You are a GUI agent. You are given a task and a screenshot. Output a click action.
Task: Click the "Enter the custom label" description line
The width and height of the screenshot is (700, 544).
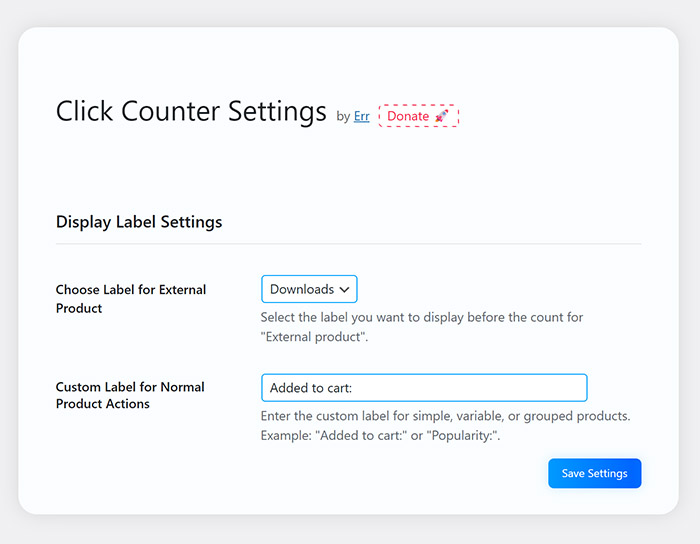(x=445, y=416)
